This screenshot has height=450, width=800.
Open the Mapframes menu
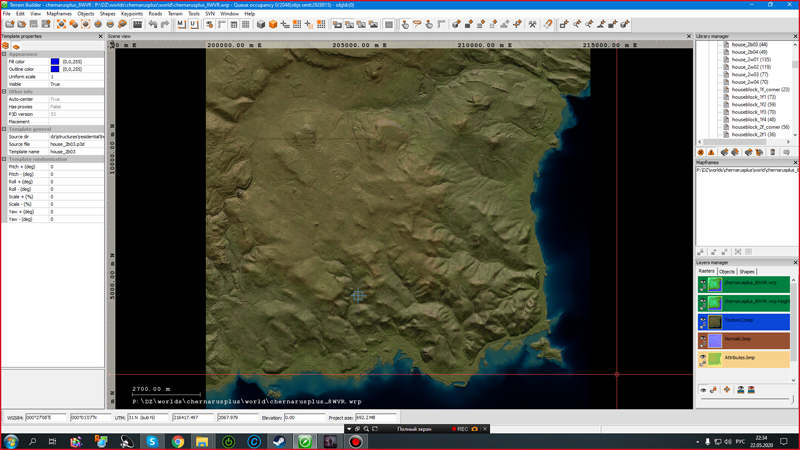[x=59, y=14]
